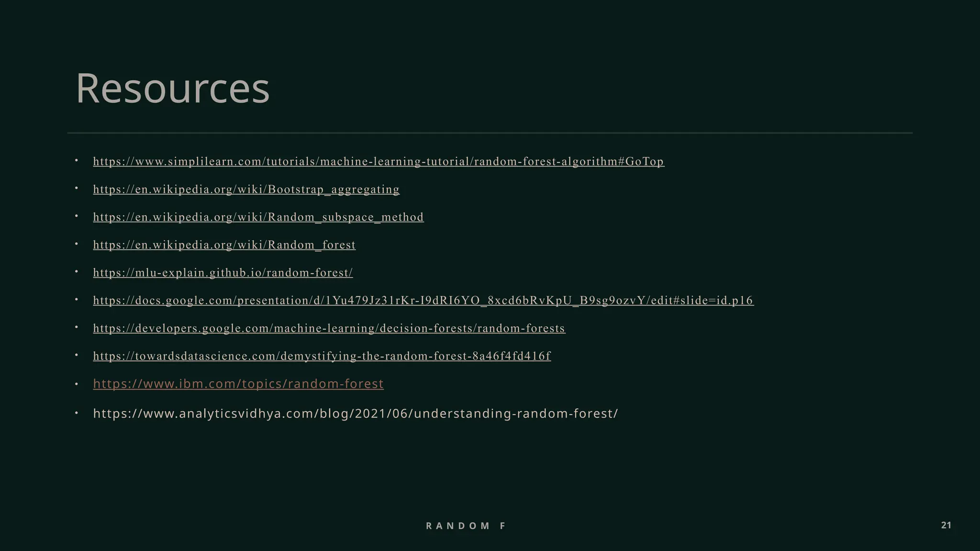The width and height of the screenshot is (980, 551).
Task: Select the analyticsvidhya.com URL text
Action: (x=355, y=413)
